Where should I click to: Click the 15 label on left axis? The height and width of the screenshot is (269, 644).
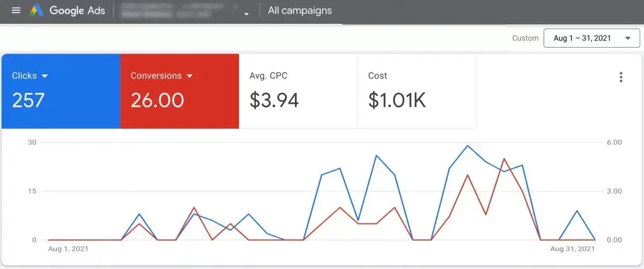[33, 191]
